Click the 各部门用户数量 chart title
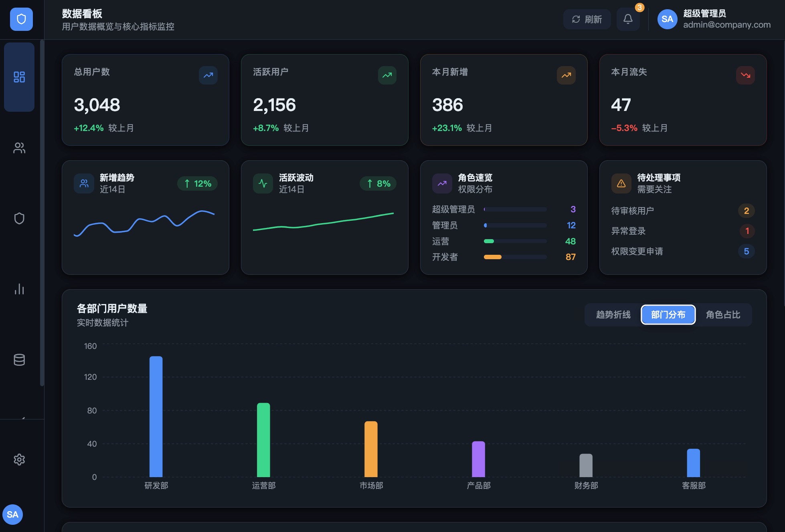 click(112, 308)
